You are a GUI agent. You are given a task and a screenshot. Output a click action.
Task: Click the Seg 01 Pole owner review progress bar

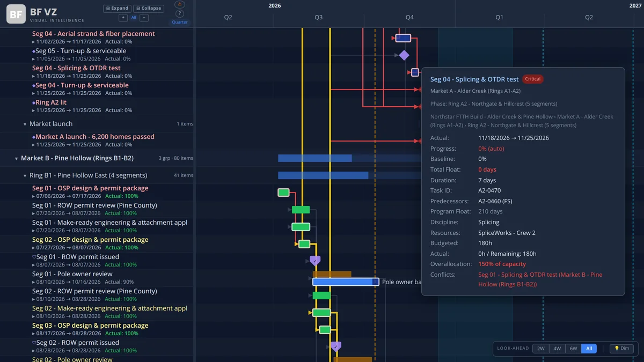(x=346, y=282)
